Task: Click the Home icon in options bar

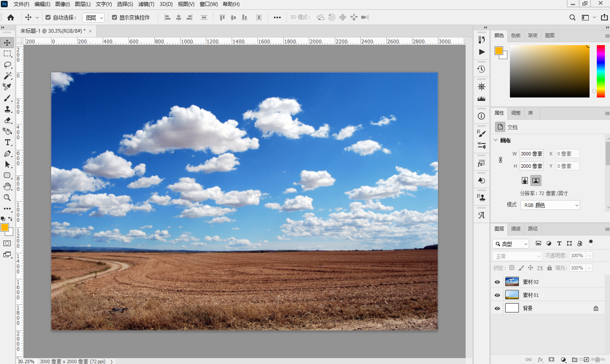Action: click(x=11, y=17)
